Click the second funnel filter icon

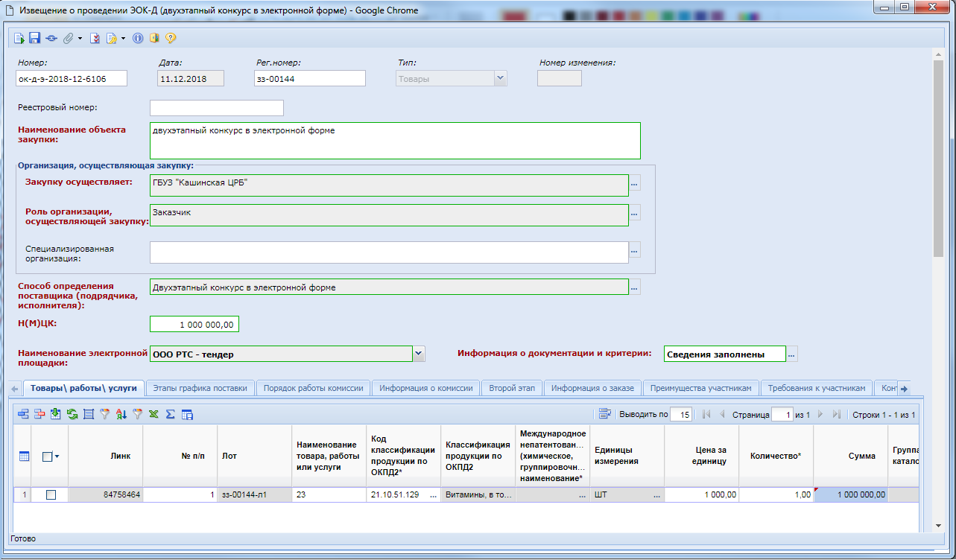pyautogui.click(x=138, y=413)
